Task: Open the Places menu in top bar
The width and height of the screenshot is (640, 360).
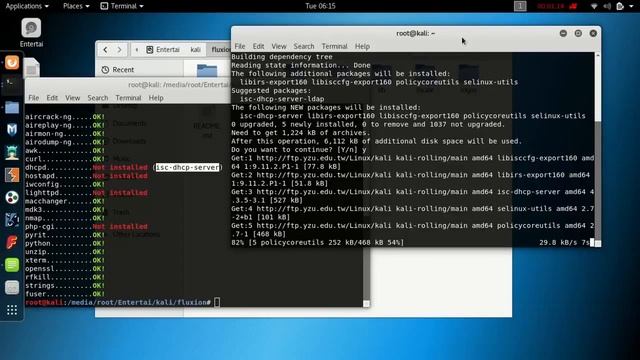Action: tap(76, 6)
